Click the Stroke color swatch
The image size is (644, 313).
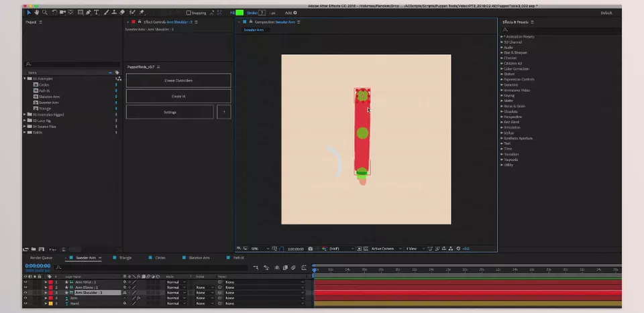pyautogui.click(x=262, y=13)
